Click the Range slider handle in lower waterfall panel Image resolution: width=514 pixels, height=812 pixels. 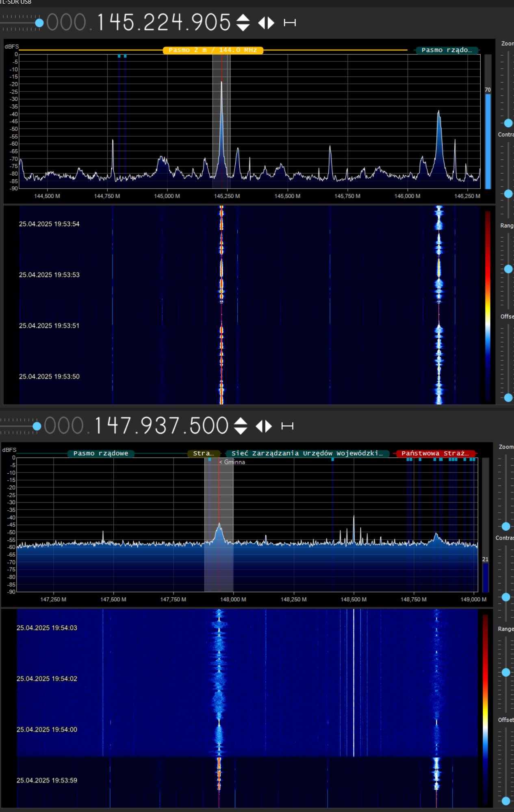(x=506, y=673)
